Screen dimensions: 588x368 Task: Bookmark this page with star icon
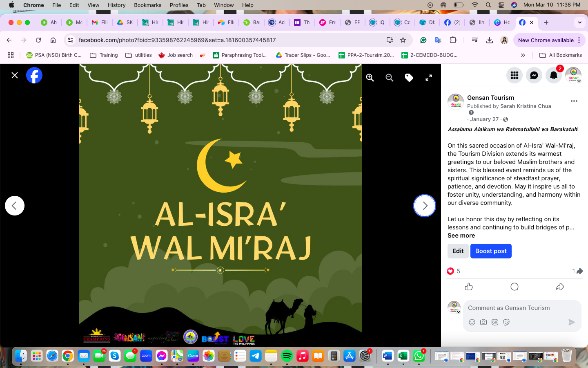tap(403, 40)
